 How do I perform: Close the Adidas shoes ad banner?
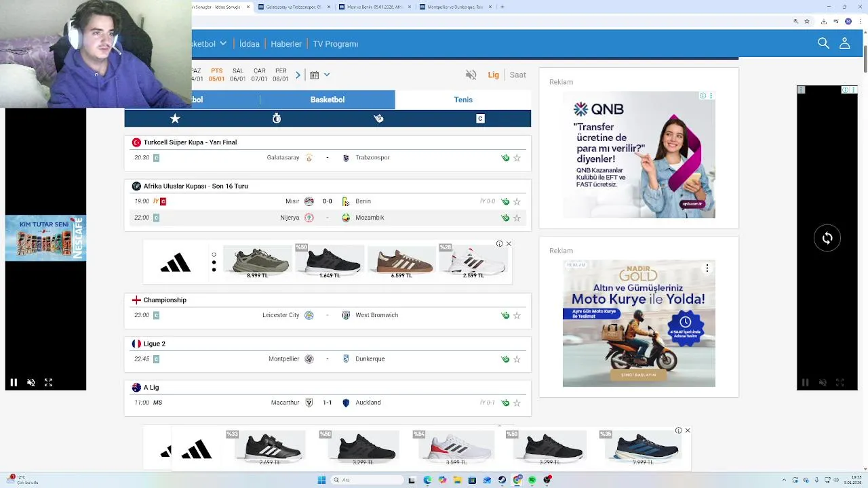pos(509,244)
